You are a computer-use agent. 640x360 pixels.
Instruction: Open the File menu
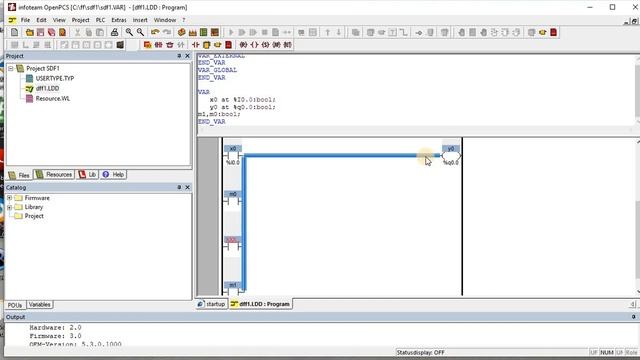pos(25,20)
